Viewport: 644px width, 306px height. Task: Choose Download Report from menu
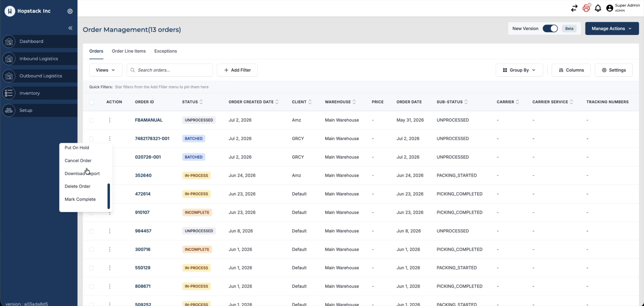click(82, 174)
